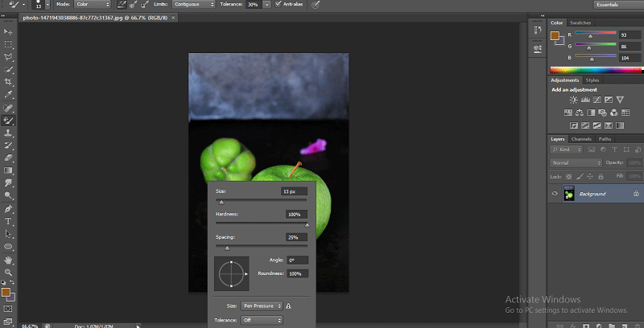The width and height of the screenshot is (644, 328).
Task: Toggle Quick Mask mode
Action: click(8, 308)
